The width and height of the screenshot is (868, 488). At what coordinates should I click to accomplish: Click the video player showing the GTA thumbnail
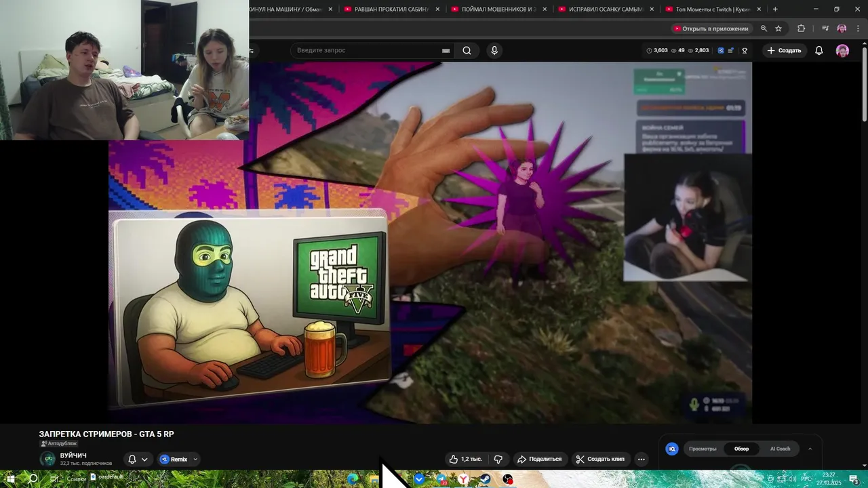[x=430, y=243]
